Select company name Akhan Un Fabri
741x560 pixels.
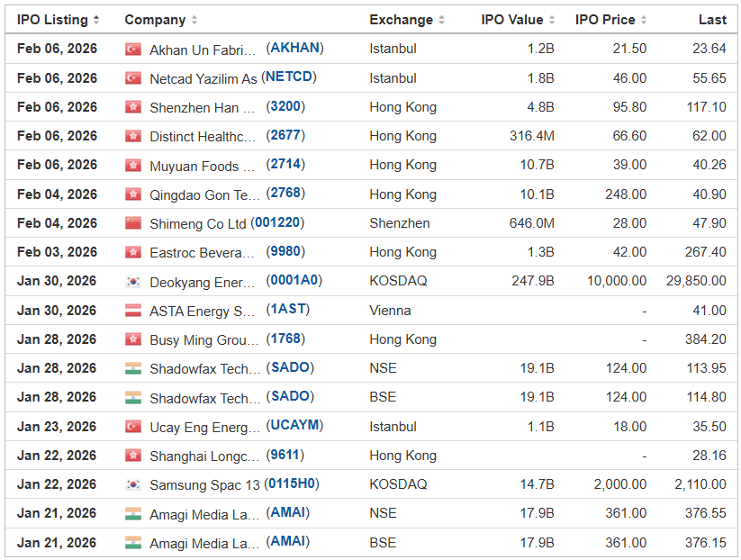coord(203,50)
